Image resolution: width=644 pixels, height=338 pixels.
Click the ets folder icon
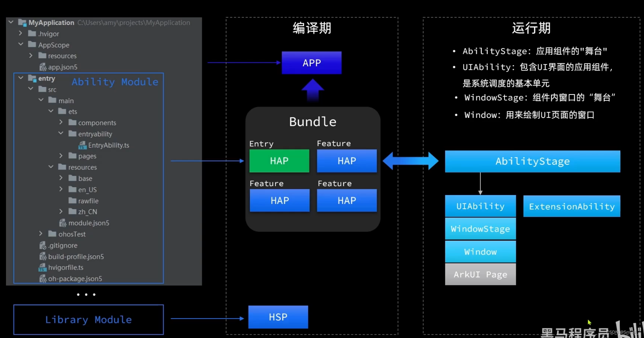click(62, 111)
